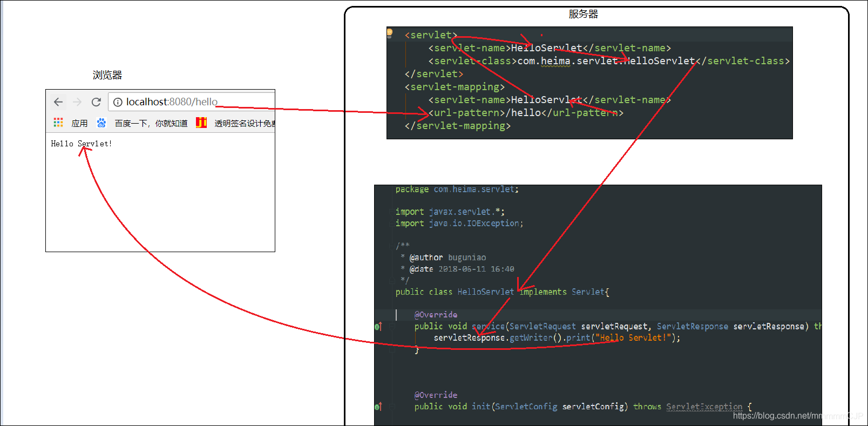The image size is (868, 426).
Task: Click the import javax.servlet.* line
Action: click(x=450, y=212)
